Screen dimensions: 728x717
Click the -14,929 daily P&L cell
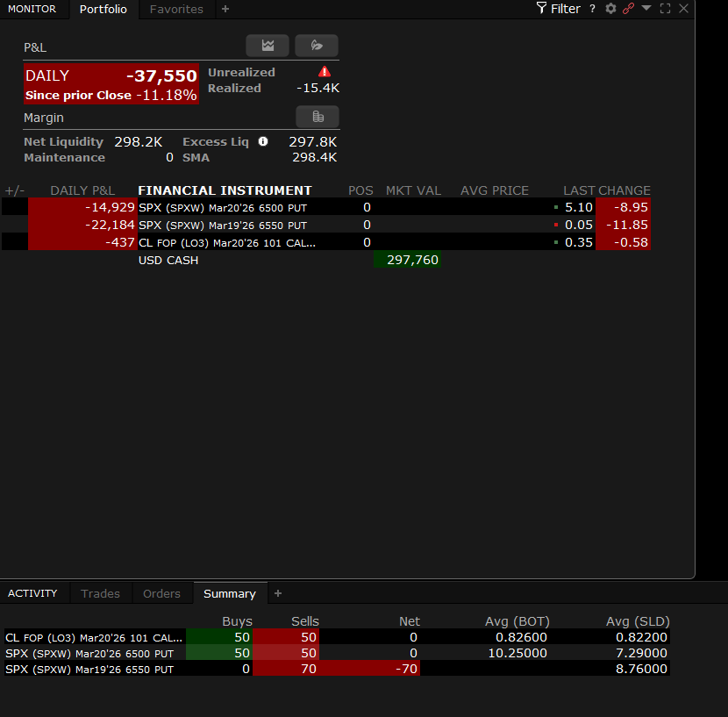[82, 207]
